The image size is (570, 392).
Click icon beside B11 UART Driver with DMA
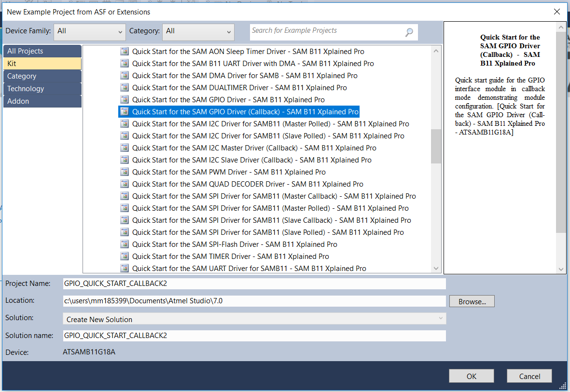(x=125, y=63)
